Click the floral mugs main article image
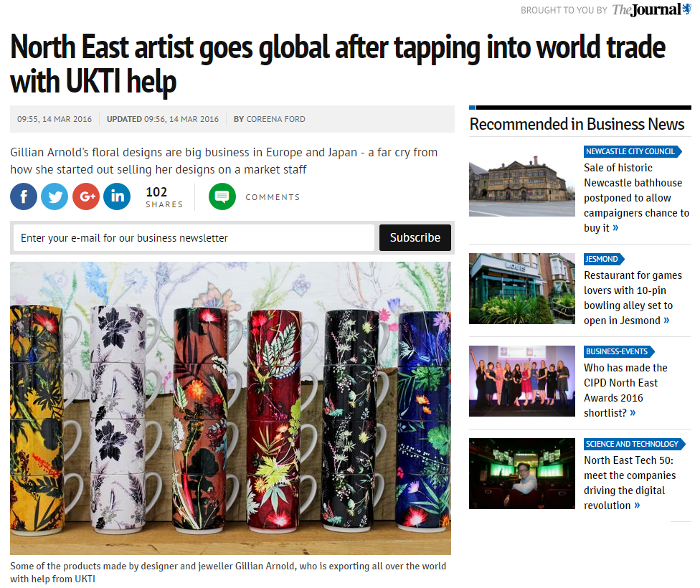 230,408
